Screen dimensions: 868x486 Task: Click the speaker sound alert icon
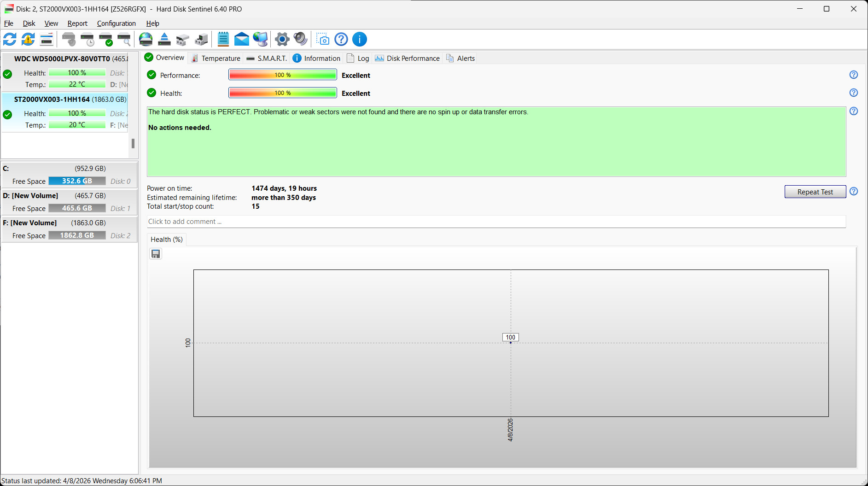[301, 39]
